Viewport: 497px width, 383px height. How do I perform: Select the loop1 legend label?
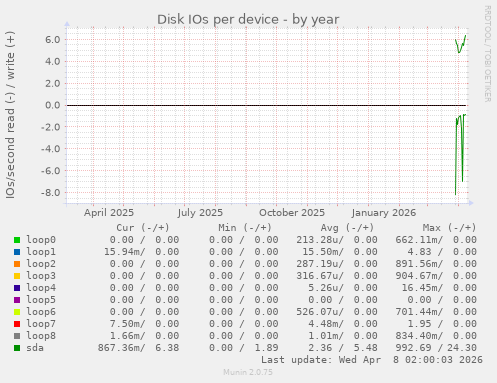41,252
